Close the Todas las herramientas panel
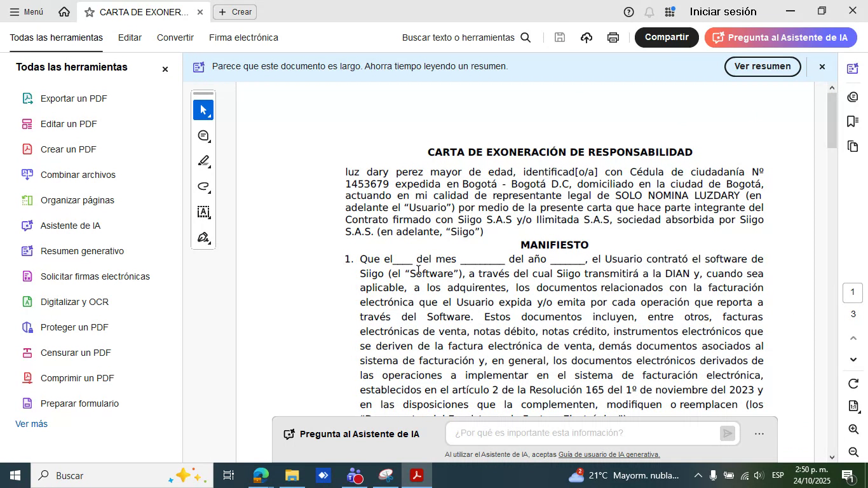 (165, 69)
